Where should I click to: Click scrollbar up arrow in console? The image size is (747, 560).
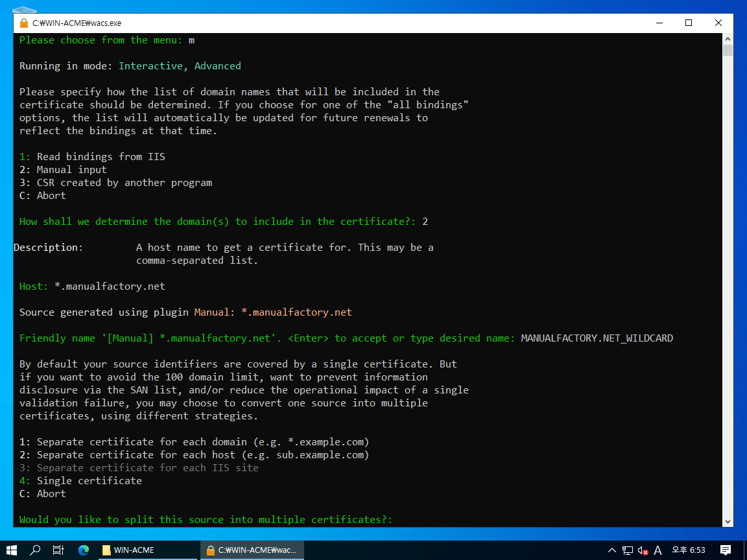tap(728, 39)
